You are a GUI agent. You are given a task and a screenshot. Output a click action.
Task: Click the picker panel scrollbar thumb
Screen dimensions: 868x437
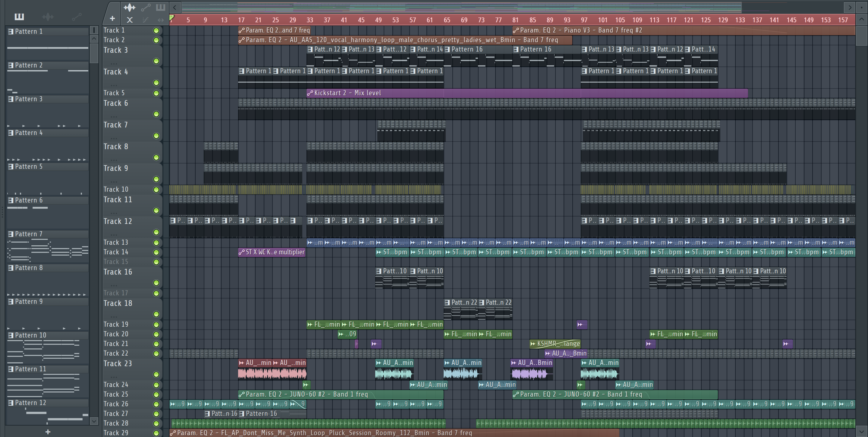click(94, 54)
